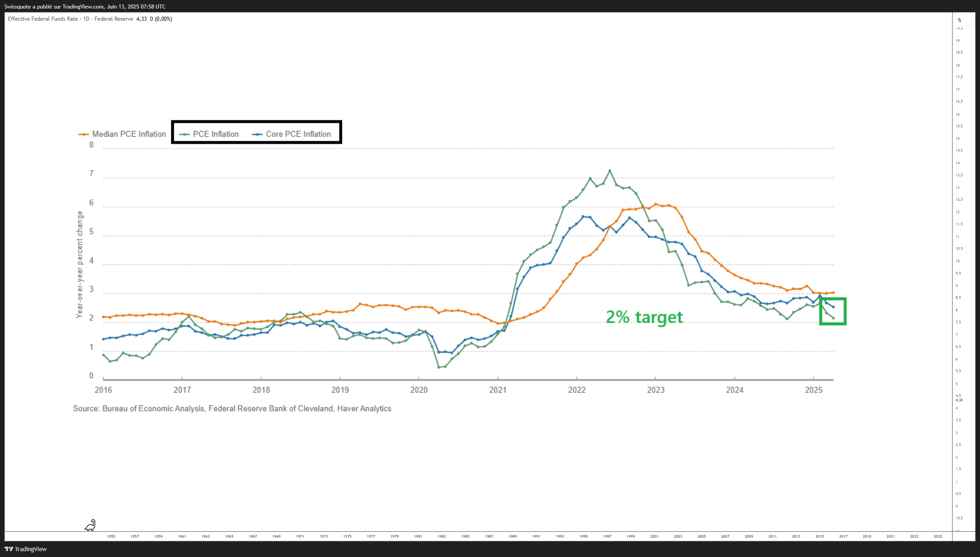980x557 pixels.
Task: Select the Core PCE Inflation legend entry
Action: 291,134
